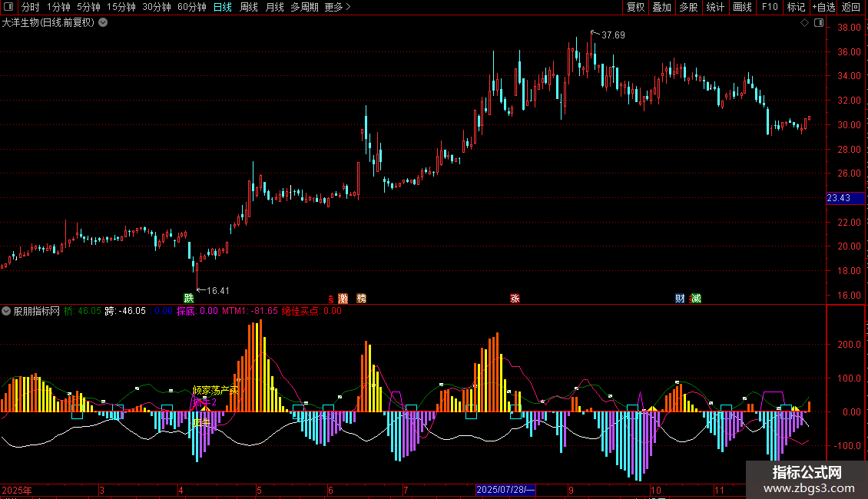This screenshot has width=868, height=499.
Task: Expand the 股朋指标网 indicator dropdown arrow
Action: 6,311
